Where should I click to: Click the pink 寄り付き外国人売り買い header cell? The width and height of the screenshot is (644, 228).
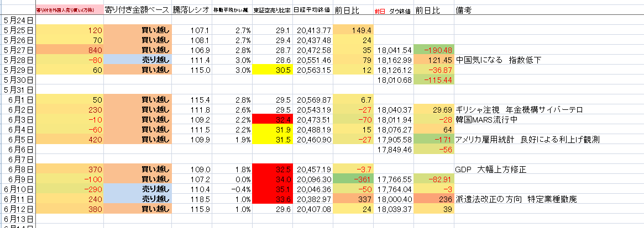coord(70,10)
